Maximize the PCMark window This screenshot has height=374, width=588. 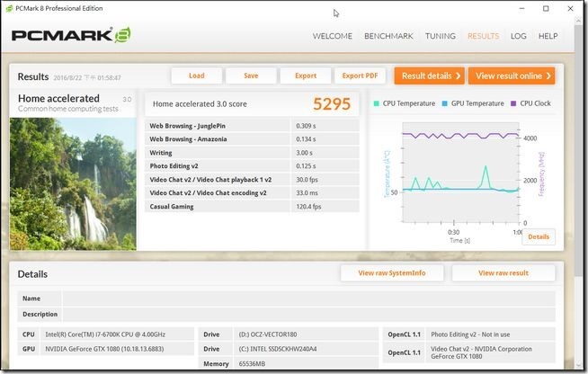546,8
